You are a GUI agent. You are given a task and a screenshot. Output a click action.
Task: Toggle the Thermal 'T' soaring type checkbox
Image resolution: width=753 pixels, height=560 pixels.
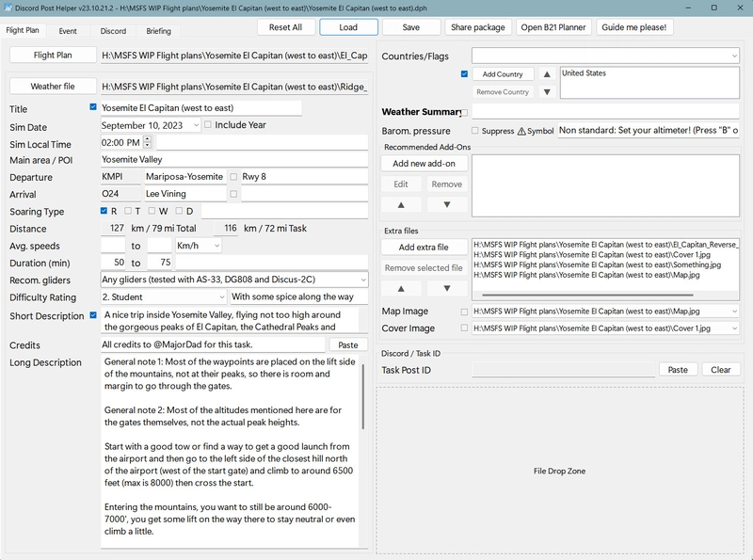127,211
